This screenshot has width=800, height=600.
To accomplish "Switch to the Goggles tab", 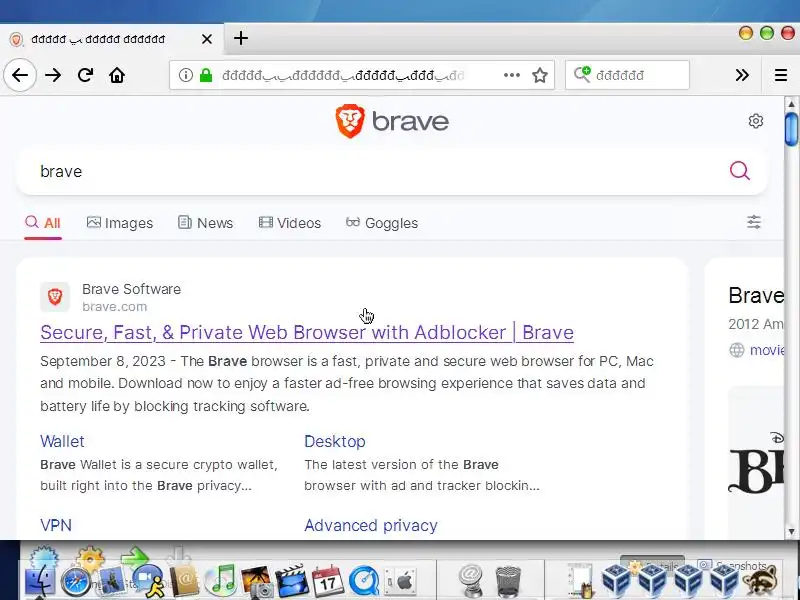I will [x=382, y=223].
